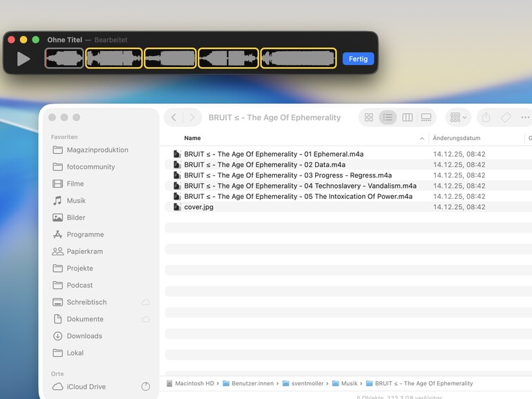Switch Finder to list view
This screenshot has width=532, height=399.
pos(388,117)
